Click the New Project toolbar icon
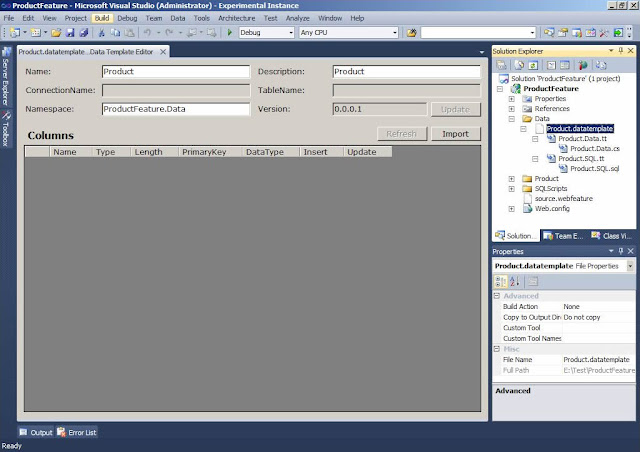Image resolution: width=640 pixels, height=452 pixels. tap(15, 33)
